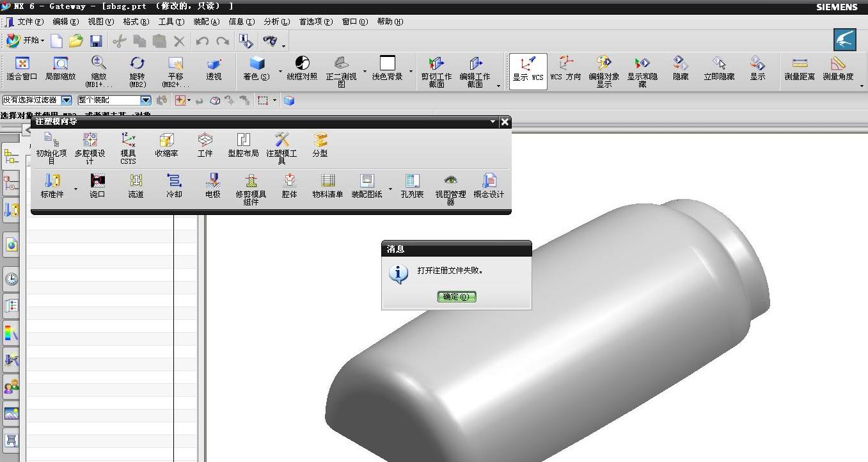
Task: Open the 格式 (Format) menu
Action: pyautogui.click(x=136, y=22)
